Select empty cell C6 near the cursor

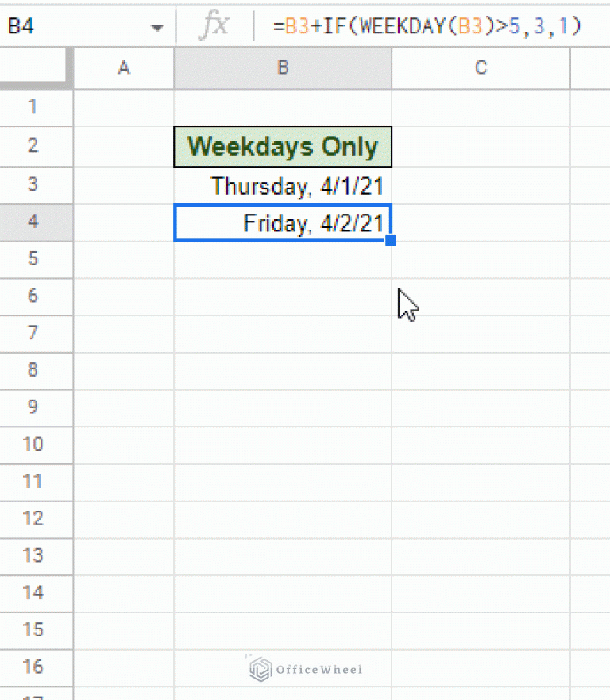click(481, 296)
